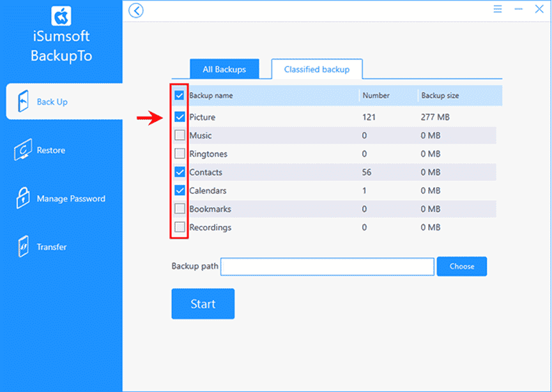
Task: Close the BackupTo window
Action: (x=539, y=9)
